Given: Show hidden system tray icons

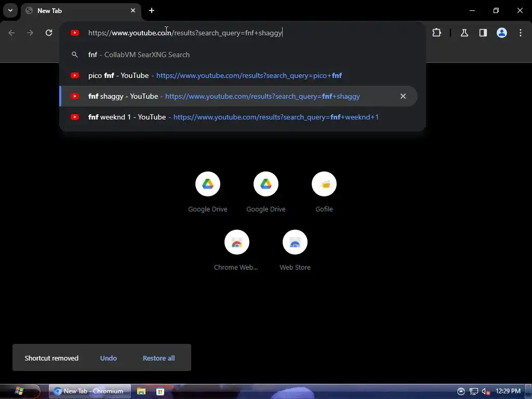Looking at the screenshot, I should point(461,391).
